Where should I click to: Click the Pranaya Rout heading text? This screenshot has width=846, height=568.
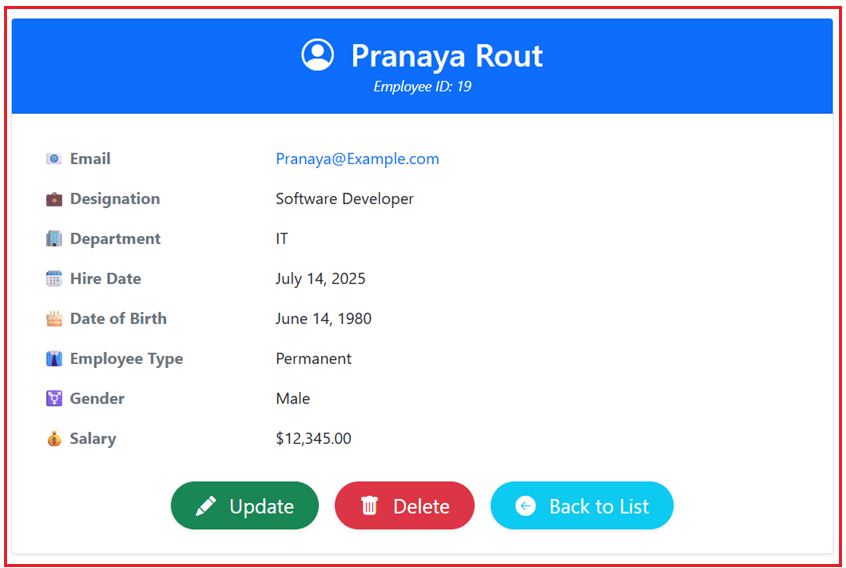pyautogui.click(x=446, y=56)
